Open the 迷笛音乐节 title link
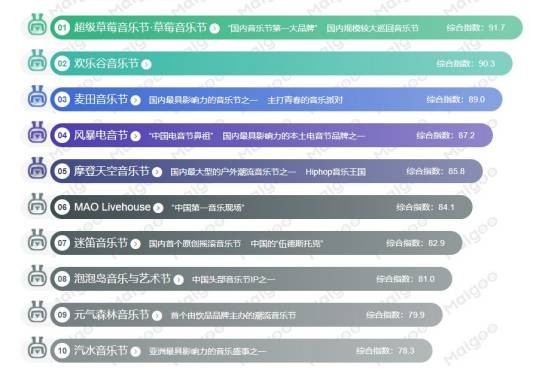Screen dimensions: 536x371 pyautogui.click(x=101, y=242)
